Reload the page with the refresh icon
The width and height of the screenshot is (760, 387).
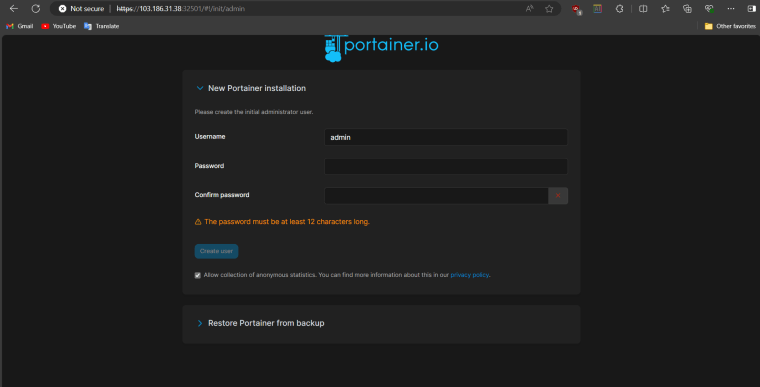click(x=35, y=9)
